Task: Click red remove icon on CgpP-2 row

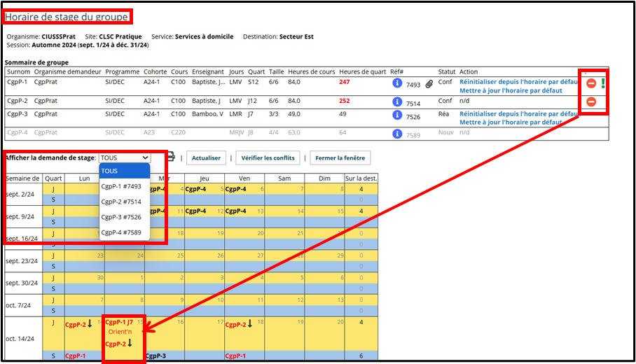Action: point(591,101)
